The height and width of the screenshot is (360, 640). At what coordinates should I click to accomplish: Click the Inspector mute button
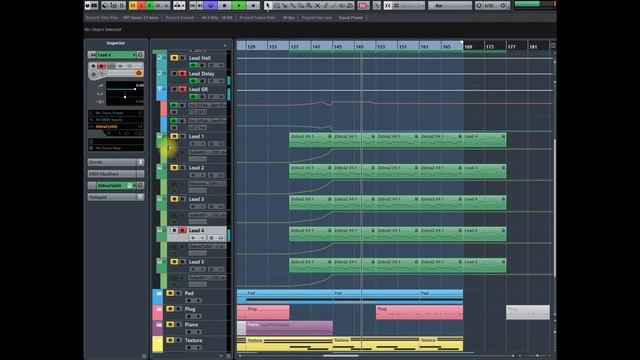click(93, 66)
